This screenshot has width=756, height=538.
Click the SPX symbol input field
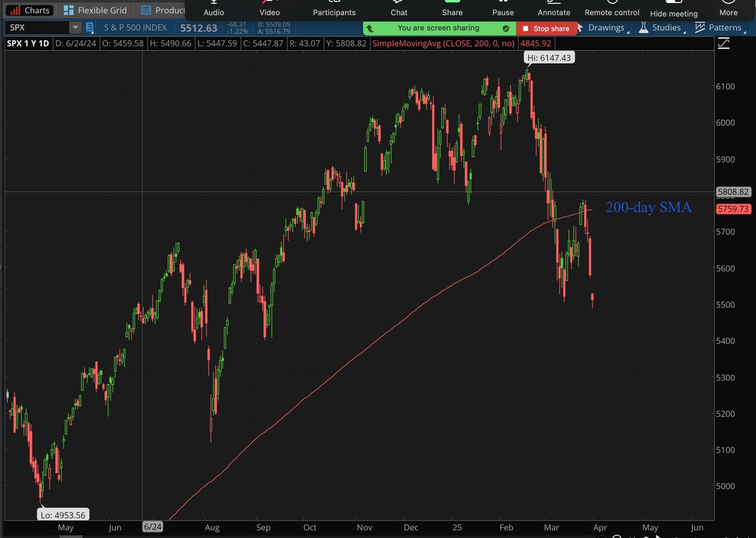tap(36, 28)
